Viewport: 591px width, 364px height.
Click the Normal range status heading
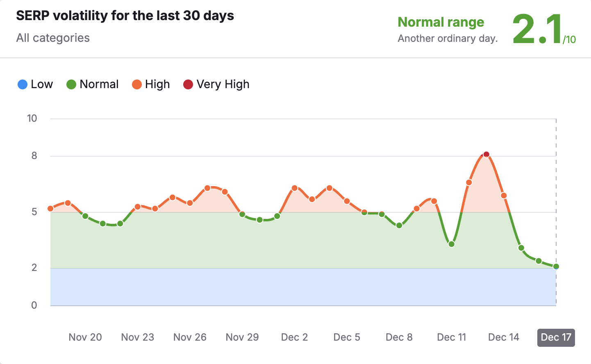click(x=441, y=22)
